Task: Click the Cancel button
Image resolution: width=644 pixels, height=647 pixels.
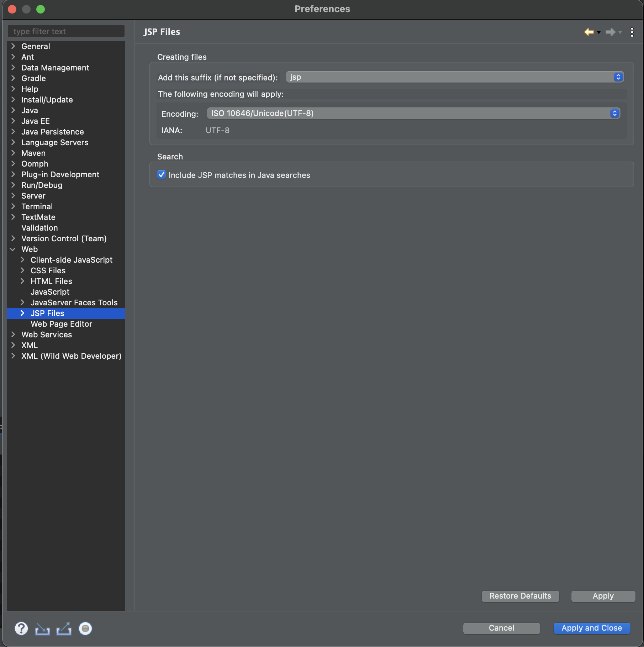Action: pos(501,628)
